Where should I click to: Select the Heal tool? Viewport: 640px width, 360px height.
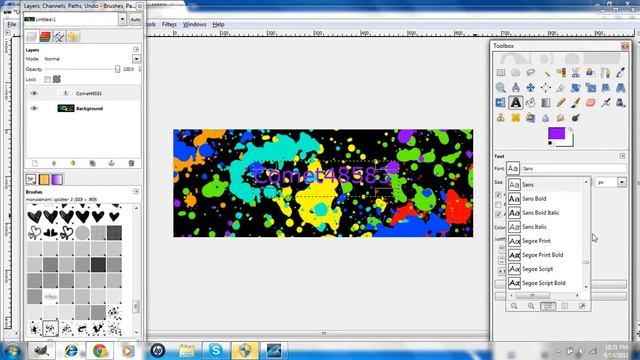pyautogui.click(x=516, y=118)
